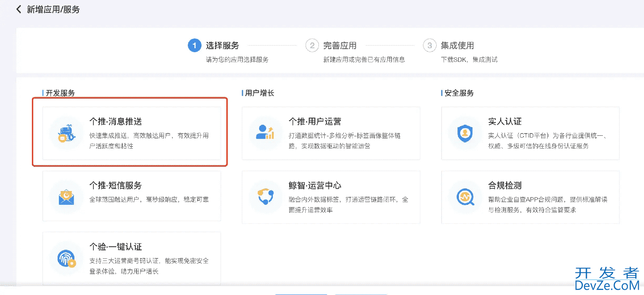Image resolution: width=644 pixels, height=295 pixels.
Task: Click the 鲸智·运营中心 loop icon
Action: pos(266,197)
